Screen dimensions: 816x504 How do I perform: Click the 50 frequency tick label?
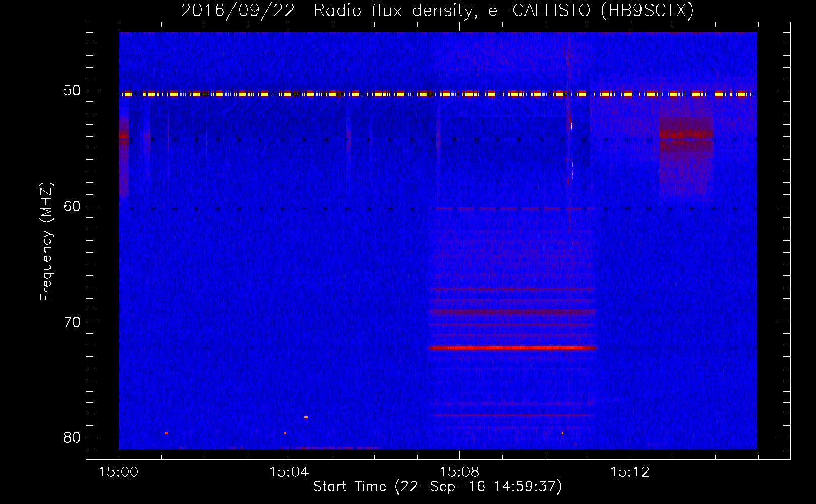[x=72, y=90]
